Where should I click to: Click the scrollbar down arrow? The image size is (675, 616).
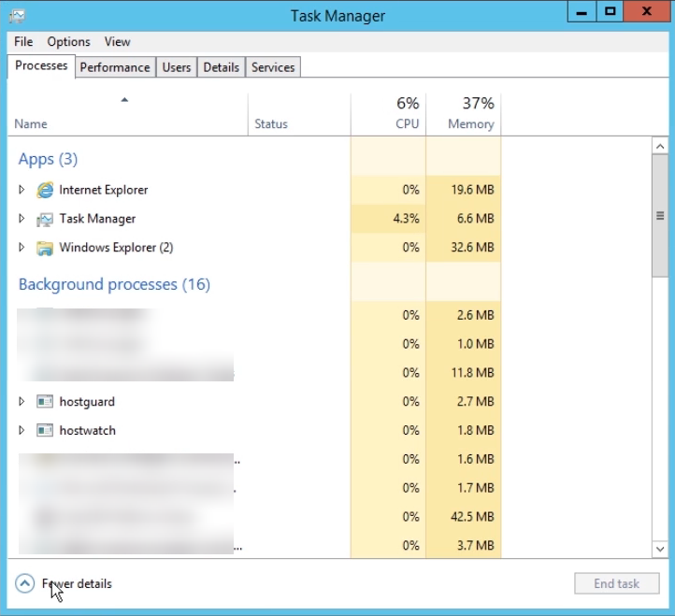660,549
